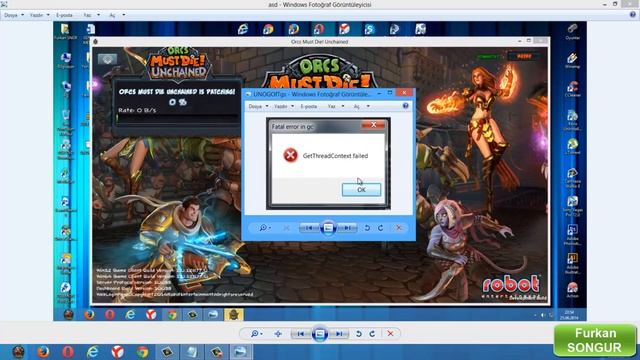This screenshot has height=360, width=640.
Task: Rotate counterclockwise in the UNOGOITgs viewer window
Action: [367, 228]
